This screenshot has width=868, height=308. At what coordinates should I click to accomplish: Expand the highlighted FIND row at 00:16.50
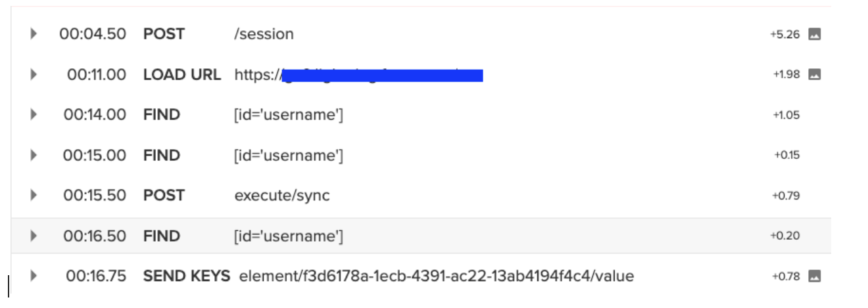[34, 236]
